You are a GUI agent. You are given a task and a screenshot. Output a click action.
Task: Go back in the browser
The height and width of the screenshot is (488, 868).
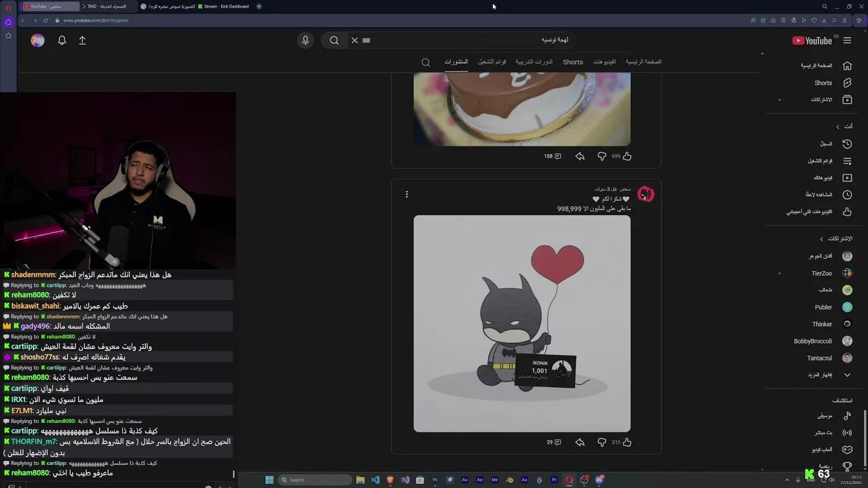22,20
